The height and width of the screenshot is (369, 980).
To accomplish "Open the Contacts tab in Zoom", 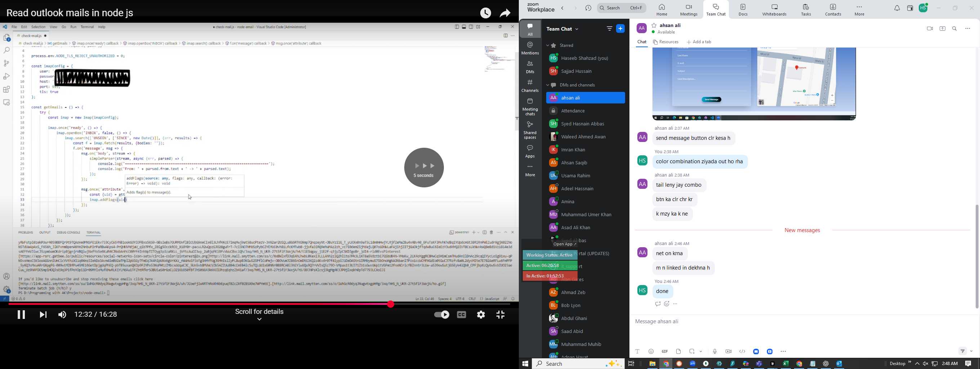I will point(833,10).
